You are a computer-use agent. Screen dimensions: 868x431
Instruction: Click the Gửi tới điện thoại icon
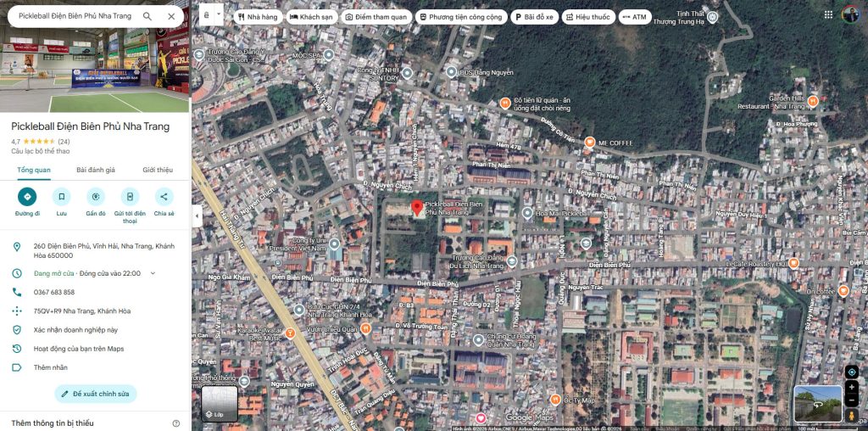(x=130, y=197)
